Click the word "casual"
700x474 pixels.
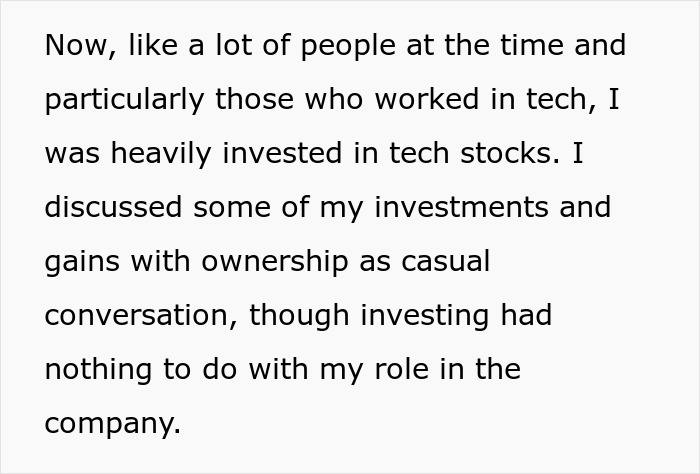(x=446, y=261)
